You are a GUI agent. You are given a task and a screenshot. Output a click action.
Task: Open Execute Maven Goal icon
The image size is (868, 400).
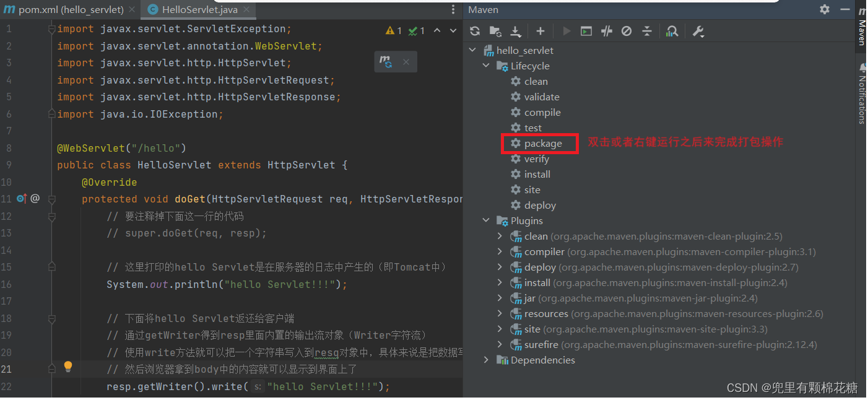(586, 31)
